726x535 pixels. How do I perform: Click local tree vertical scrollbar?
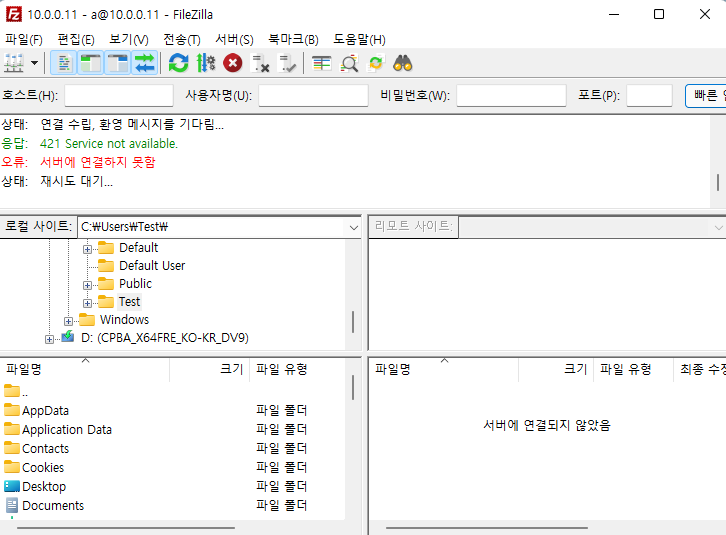pyautogui.click(x=353, y=321)
